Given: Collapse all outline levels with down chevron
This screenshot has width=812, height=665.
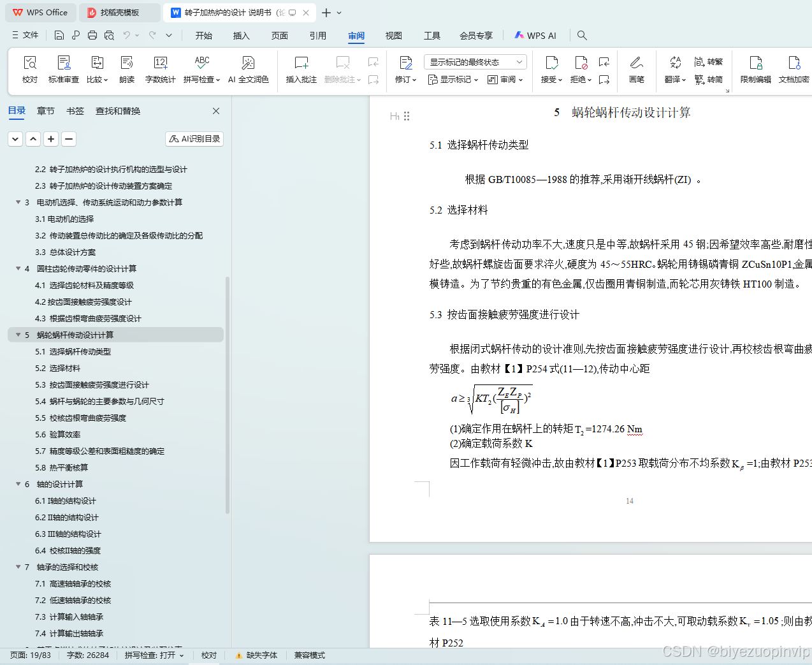Looking at the screenshot, I should pos(16,138).
